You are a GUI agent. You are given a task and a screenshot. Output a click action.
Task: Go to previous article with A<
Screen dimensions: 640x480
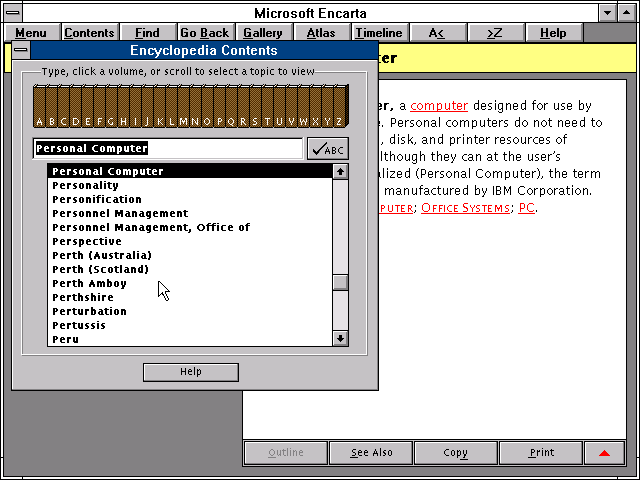tap(437, 33)
